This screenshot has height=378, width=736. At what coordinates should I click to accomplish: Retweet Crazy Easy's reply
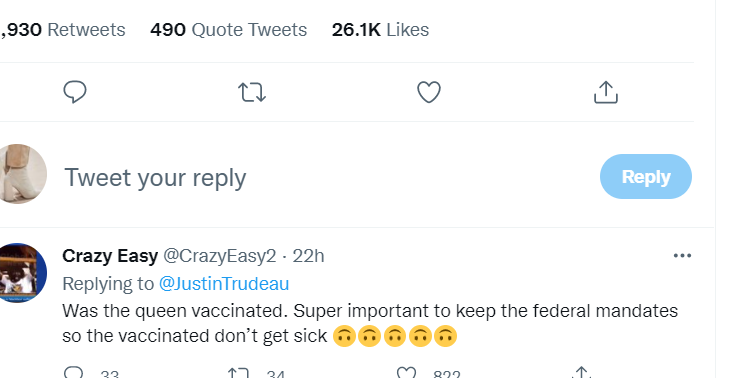point(238,373)
